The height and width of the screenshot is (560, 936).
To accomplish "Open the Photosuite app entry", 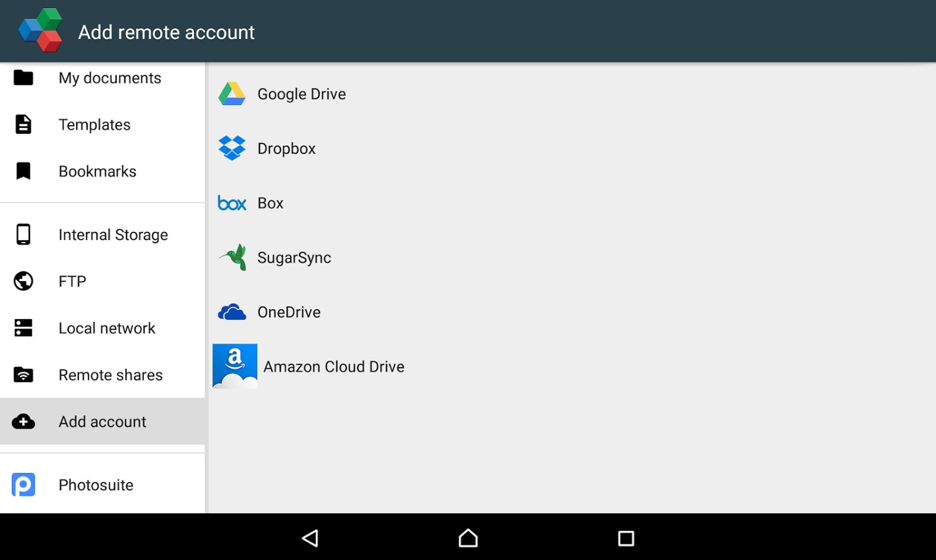I will (x=96, y=485).
